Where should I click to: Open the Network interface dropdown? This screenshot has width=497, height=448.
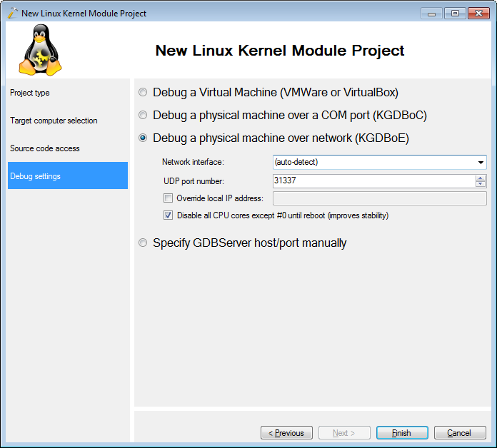click(x=481, y=163)
